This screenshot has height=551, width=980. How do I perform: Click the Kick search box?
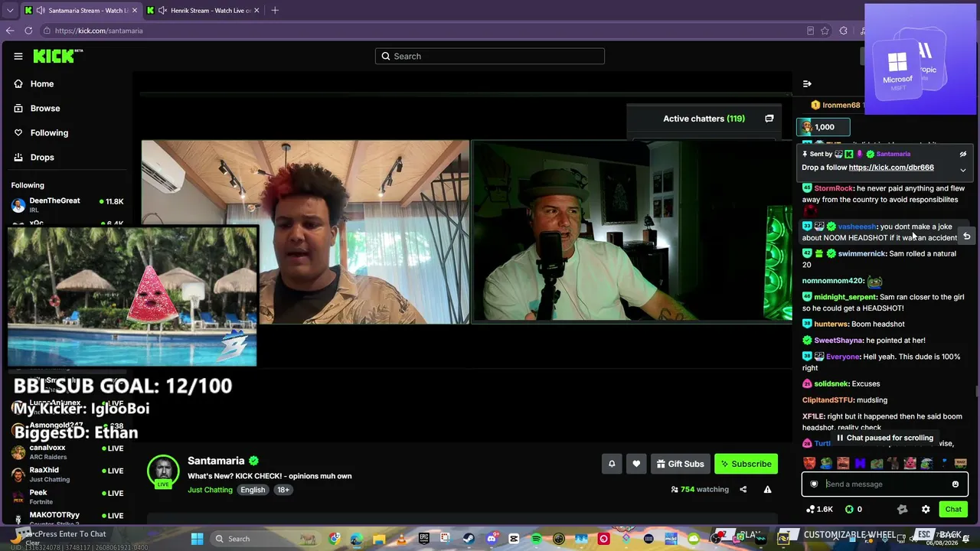click(490, 56)
